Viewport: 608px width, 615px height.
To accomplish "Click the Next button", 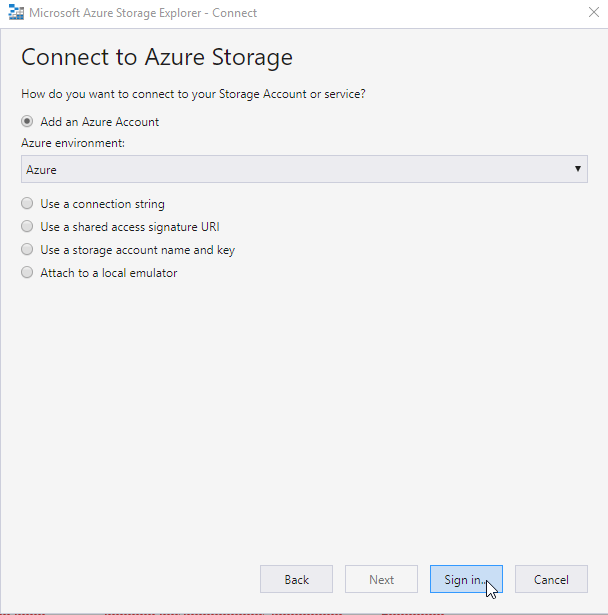I will pos(381,579).
